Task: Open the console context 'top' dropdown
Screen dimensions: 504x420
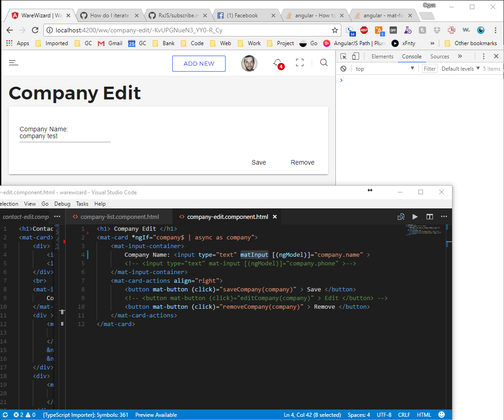Action: [x=385, y=69]
